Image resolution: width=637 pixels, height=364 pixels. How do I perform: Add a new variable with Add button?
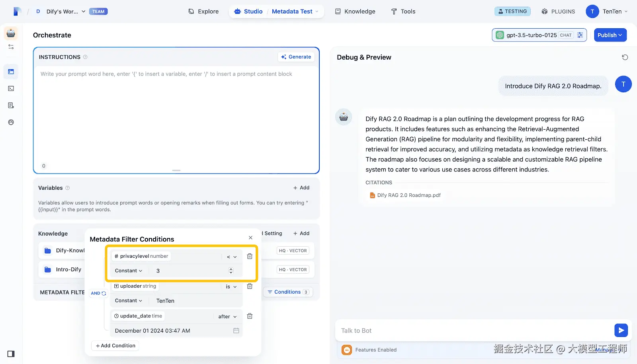pos(301,188)
